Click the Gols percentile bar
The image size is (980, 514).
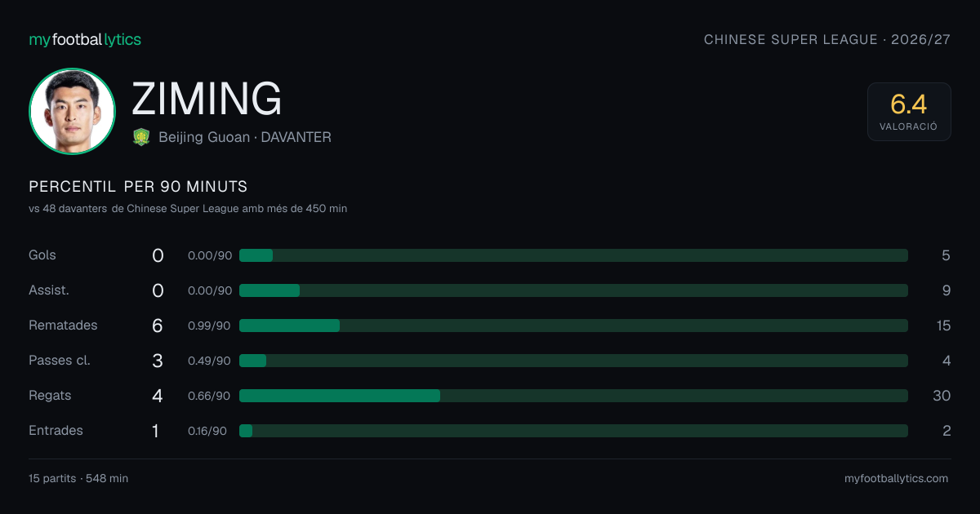573,255
